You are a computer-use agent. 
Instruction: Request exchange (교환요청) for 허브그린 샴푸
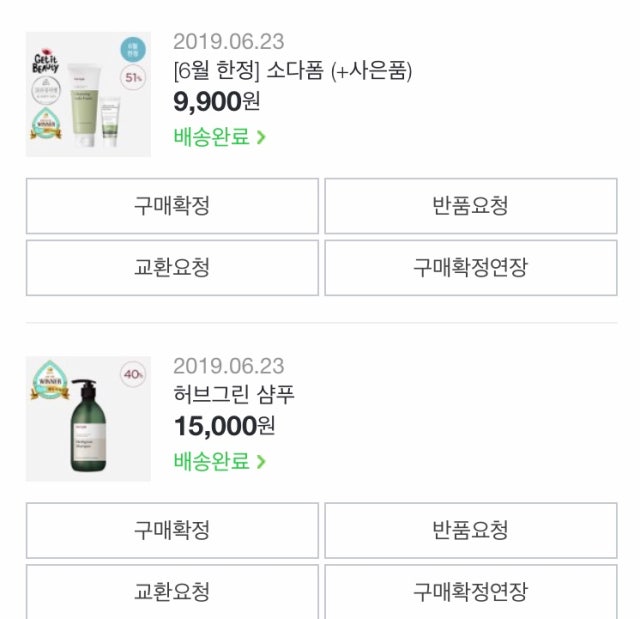(172, 591)
